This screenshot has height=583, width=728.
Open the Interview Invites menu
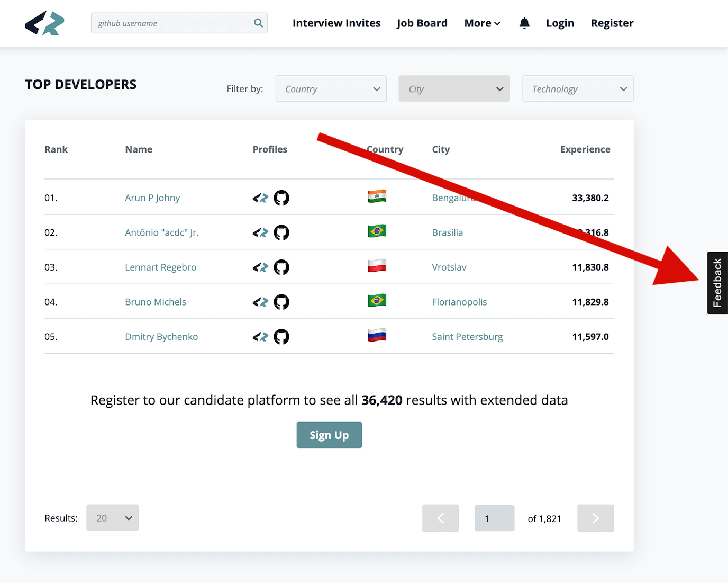pyautogui.click(x=336, y=23)
